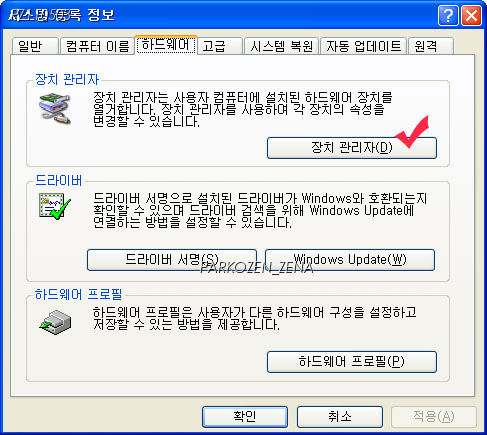
Task: Click the driver signing certificate checkmark icon
Action: pyautogui.click(x=55, y=206)
